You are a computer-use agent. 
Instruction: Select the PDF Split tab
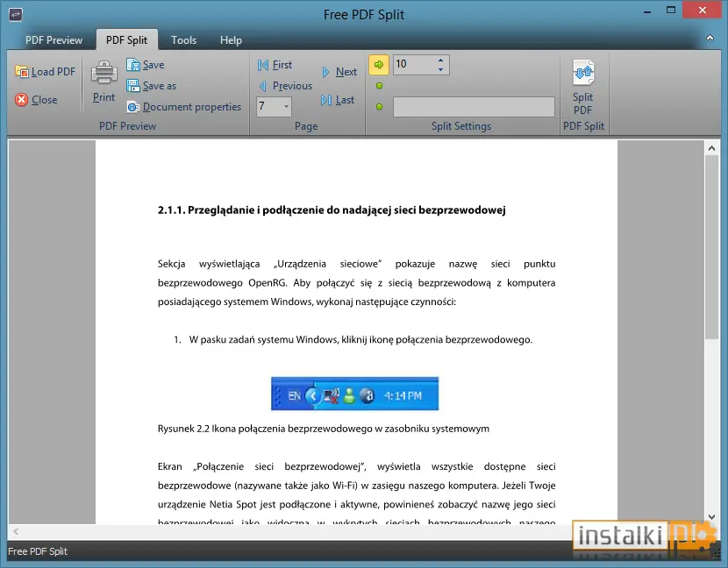(127, 40)
